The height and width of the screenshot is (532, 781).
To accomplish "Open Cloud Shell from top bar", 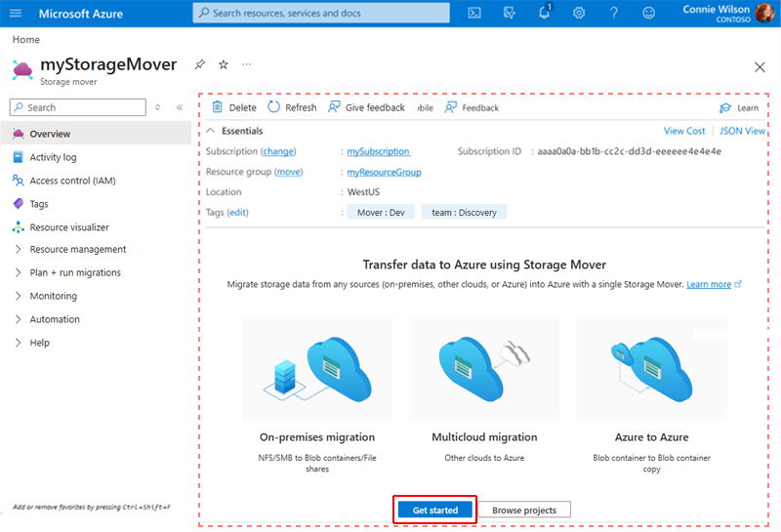I will coord(474,13).
